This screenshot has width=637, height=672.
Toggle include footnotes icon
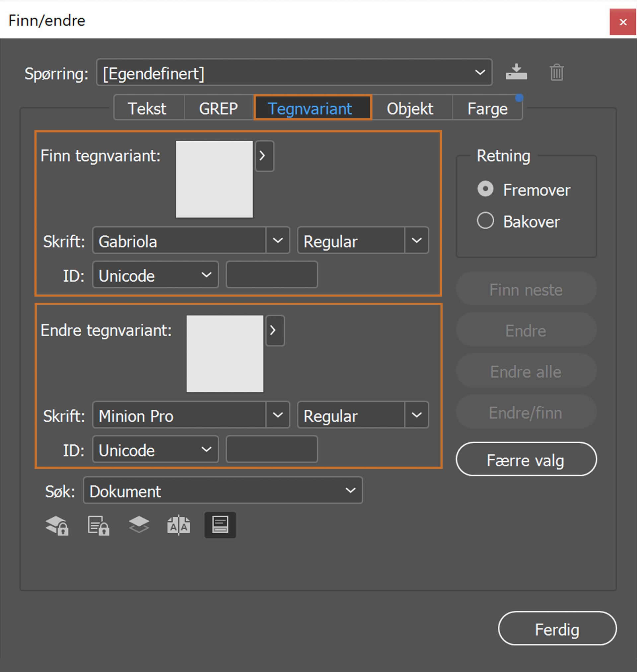tap(220, 525)
